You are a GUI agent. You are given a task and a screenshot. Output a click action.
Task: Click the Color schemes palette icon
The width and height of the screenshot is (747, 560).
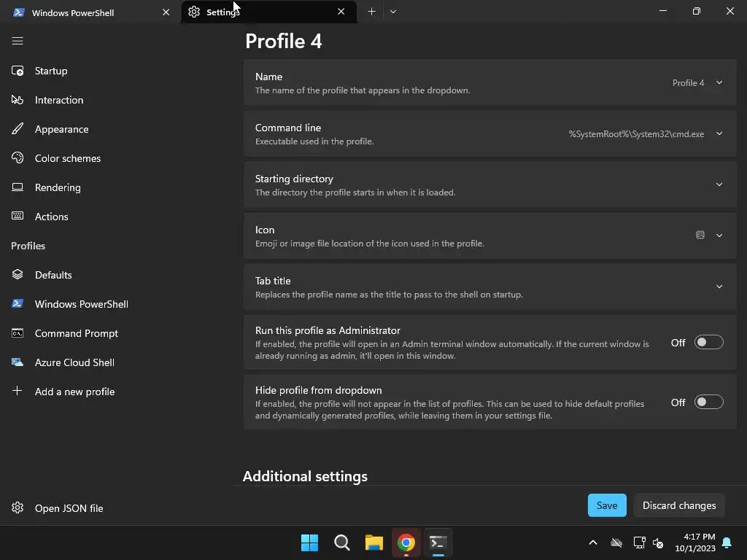[18, 158]
